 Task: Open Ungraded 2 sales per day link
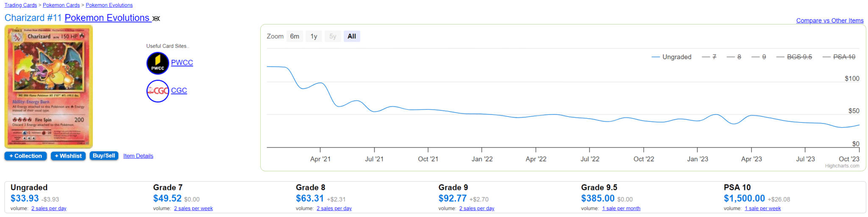click(x=49, y=209)
